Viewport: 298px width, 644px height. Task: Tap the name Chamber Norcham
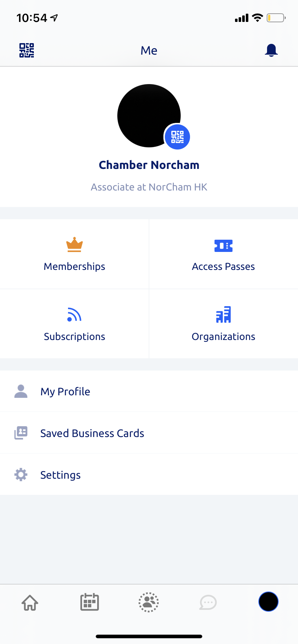(149, 165)
